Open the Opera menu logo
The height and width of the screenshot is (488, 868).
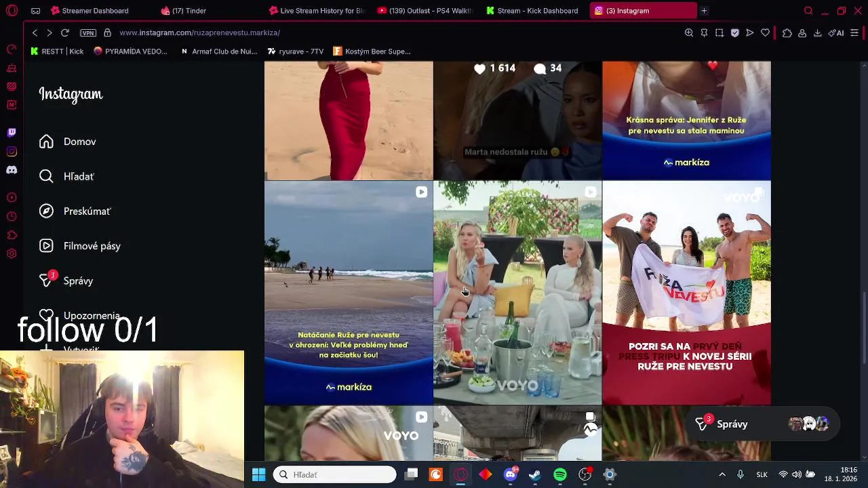click(x=12, y=11)
